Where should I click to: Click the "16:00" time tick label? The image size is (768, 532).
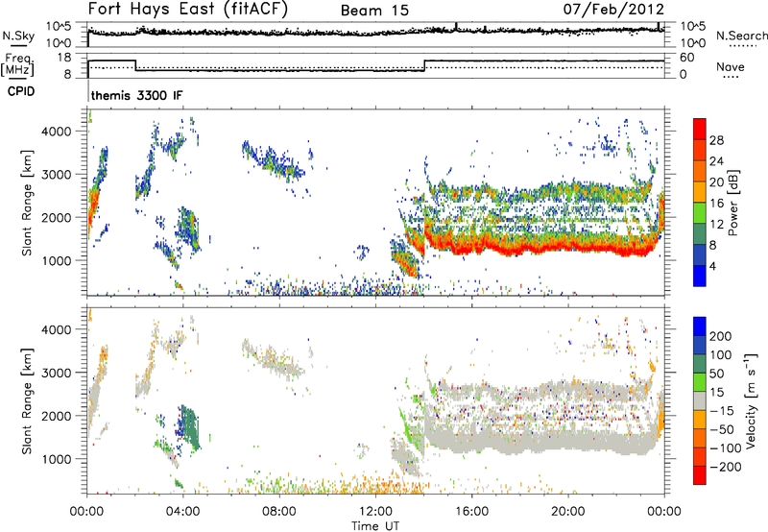click(471, 512)
